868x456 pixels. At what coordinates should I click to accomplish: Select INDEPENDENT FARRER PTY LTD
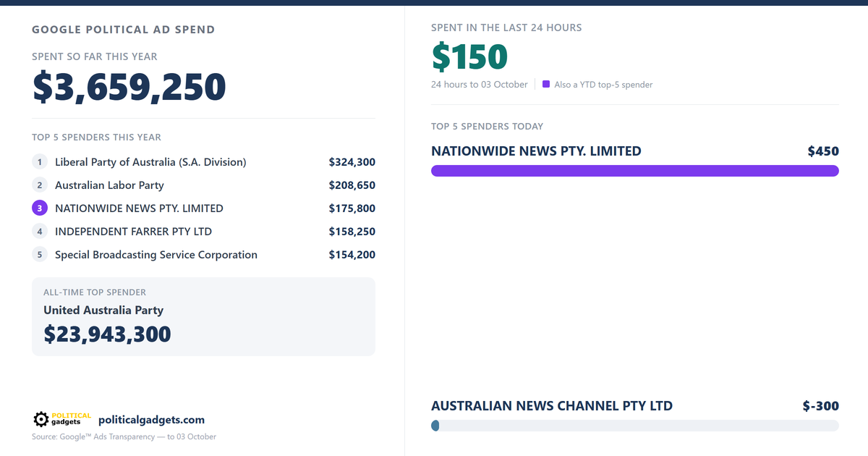pyautogui.click(x=133, y=232)
